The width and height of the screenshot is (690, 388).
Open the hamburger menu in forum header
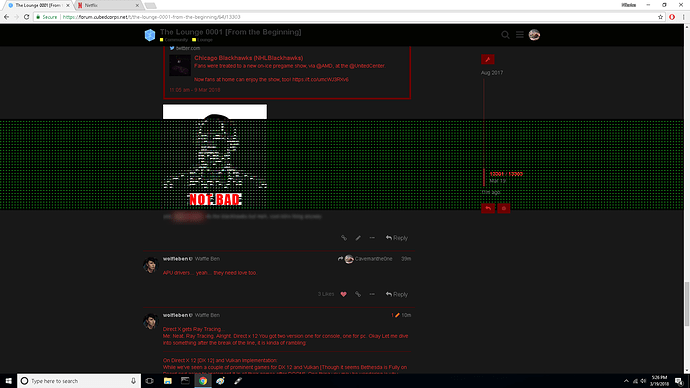[520, 35]
